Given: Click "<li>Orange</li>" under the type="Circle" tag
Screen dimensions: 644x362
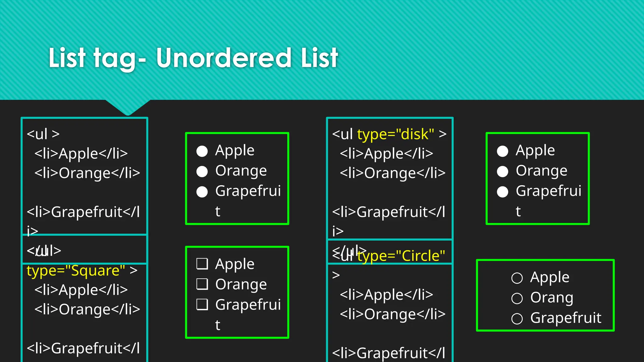Looking at the screenshot, I should coord(393,314).
